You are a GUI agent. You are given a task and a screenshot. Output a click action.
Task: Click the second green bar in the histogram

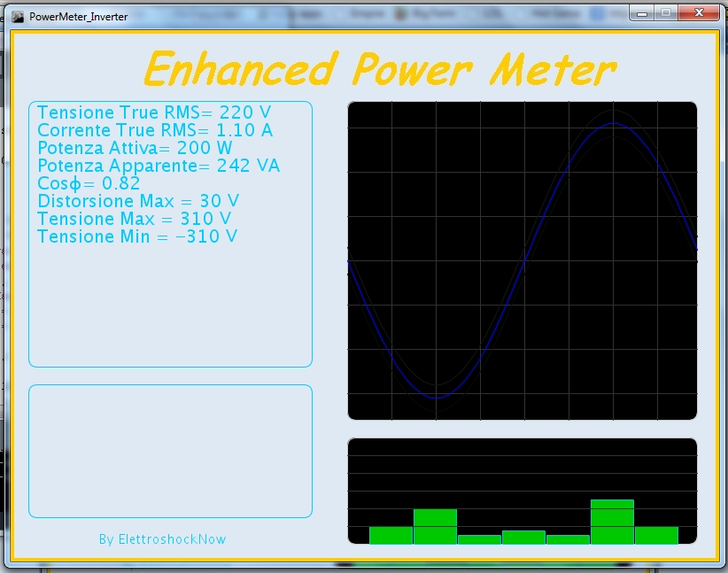click(435, 526)
